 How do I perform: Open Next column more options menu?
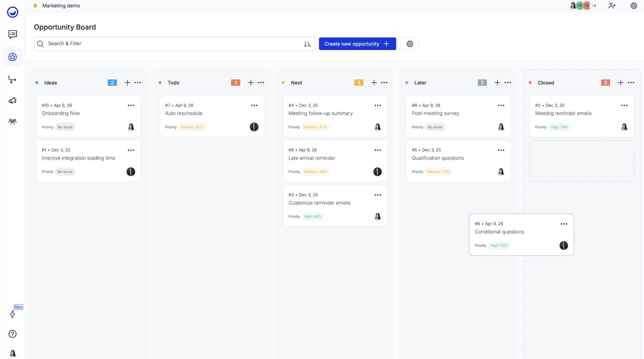[x=384, y=83]
